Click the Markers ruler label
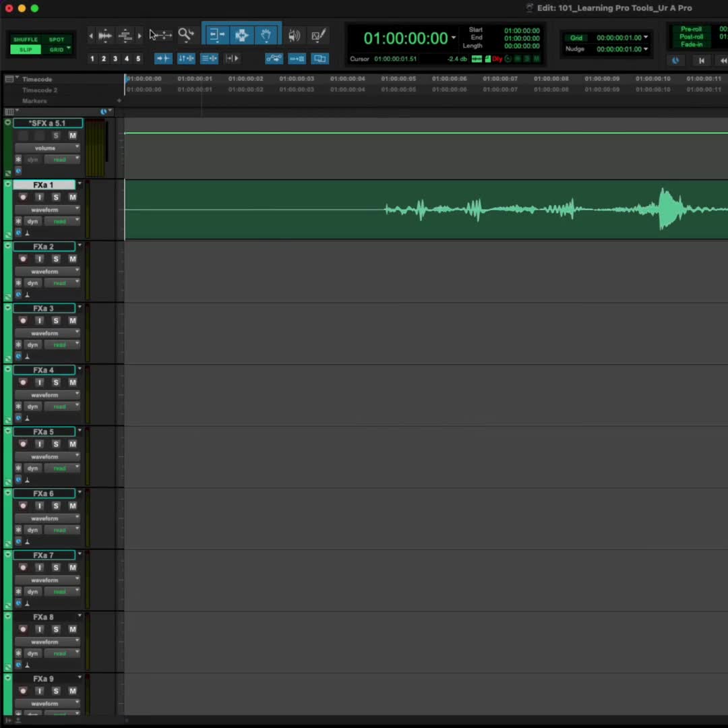 tap(34, 100)
